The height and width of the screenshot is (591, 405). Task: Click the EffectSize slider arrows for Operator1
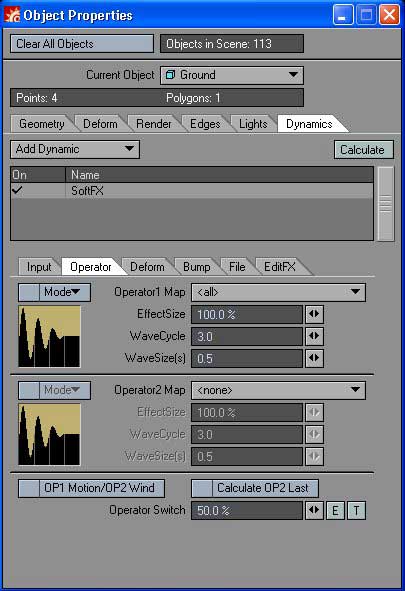coord(314,314)
